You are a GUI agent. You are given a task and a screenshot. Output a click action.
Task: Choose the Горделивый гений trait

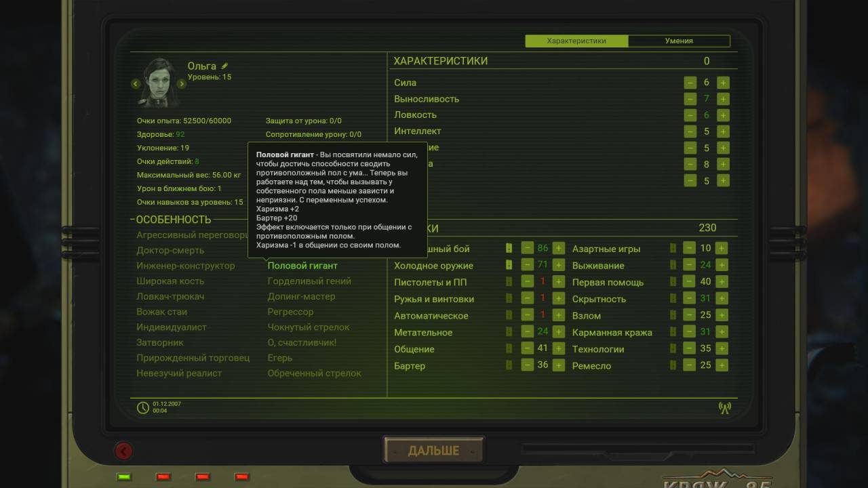click(x=309, y=281)
